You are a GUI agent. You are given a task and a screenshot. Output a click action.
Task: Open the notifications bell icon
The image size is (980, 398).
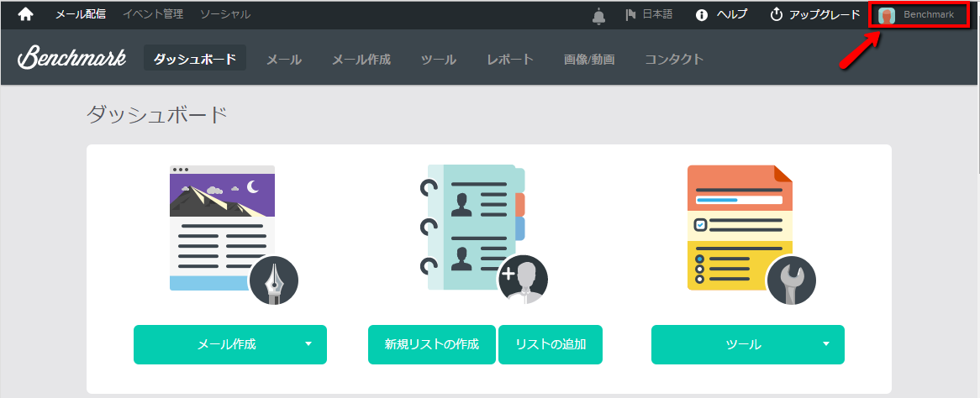[598, 16]
